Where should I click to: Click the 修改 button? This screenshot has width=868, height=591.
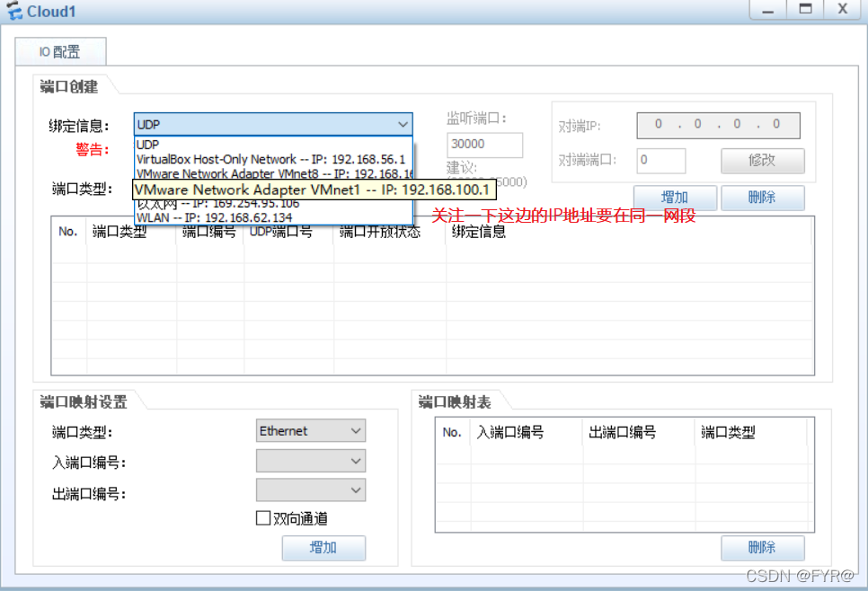point(762,161)
